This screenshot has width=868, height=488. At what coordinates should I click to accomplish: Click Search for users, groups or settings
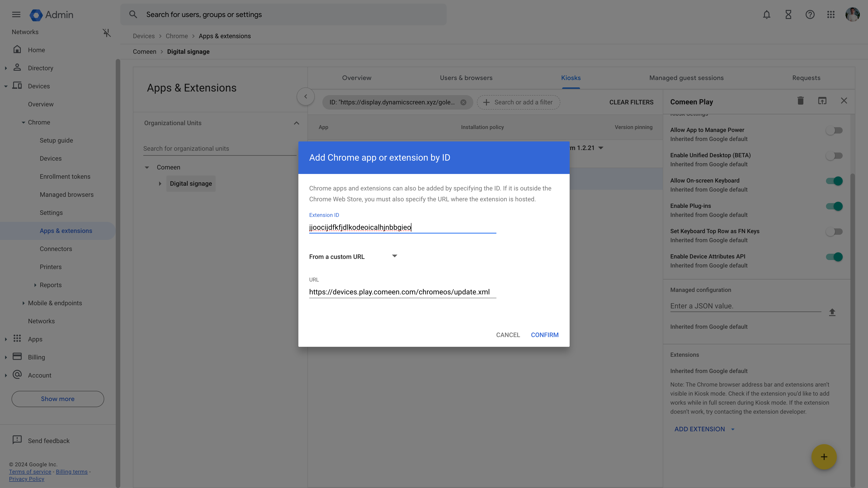(x=283, y=14)
